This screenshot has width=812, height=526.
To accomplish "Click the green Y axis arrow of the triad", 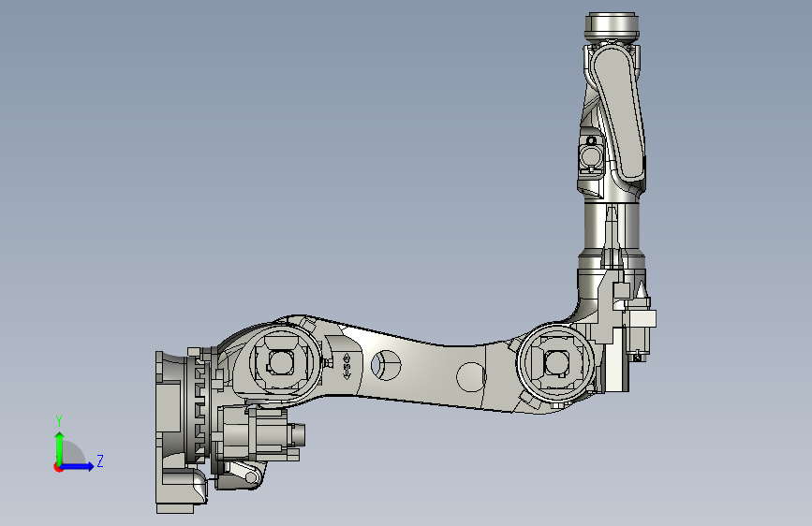I will coord(60,447).
